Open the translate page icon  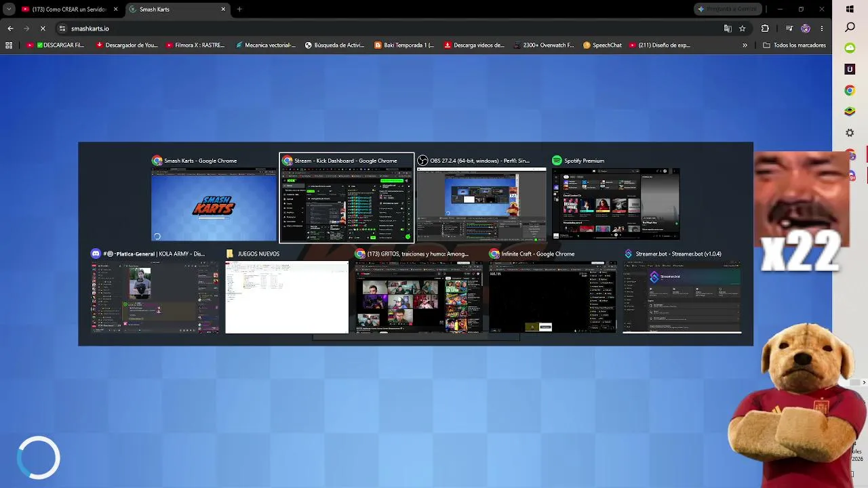point(728,28)
